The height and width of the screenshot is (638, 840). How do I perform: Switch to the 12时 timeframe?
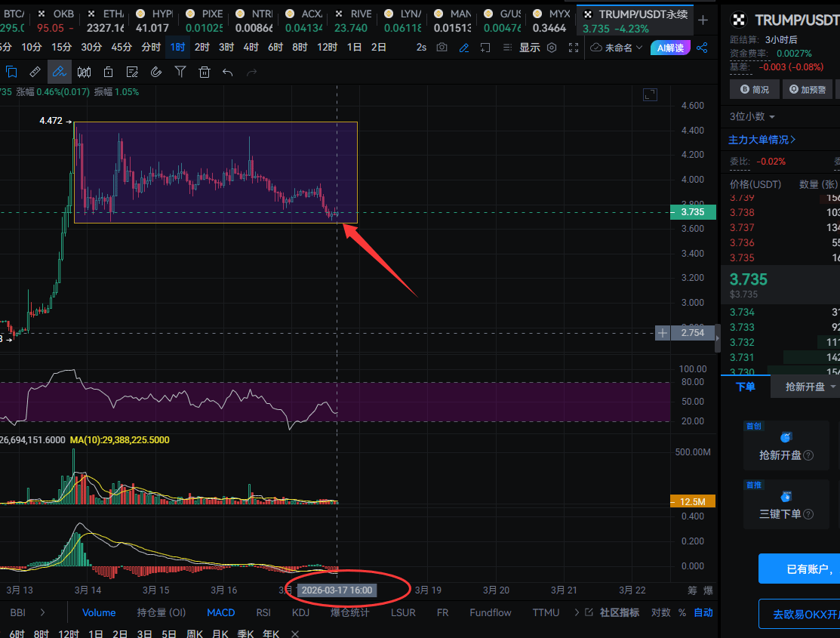327,47
